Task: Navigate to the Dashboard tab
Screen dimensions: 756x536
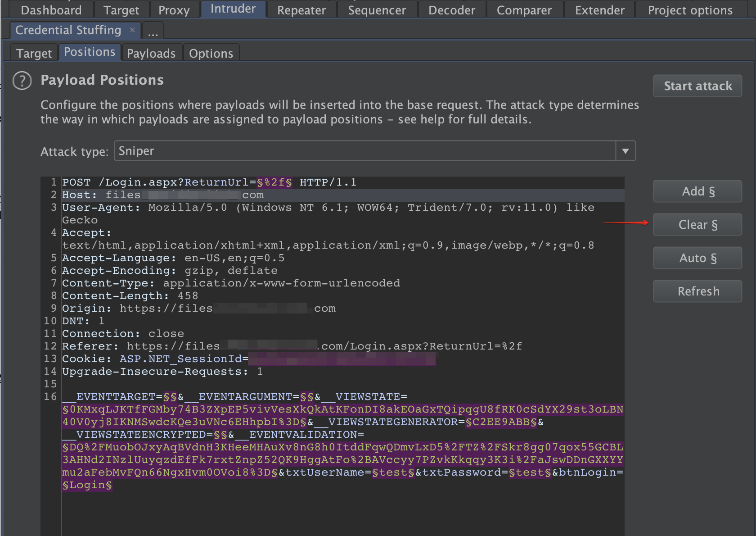Action: pos(51,10)
